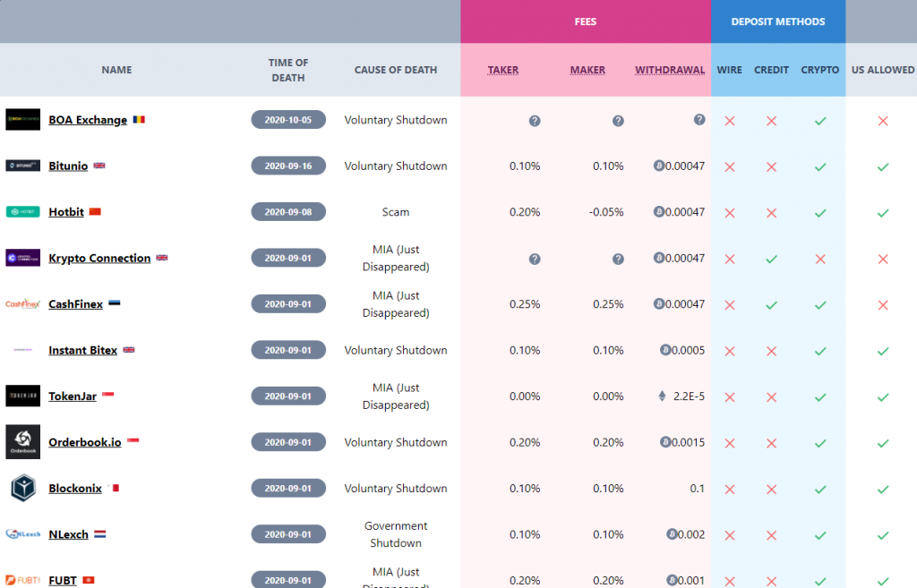Image resolution: width=917 pixels, height=588 pixels.
Task: Click the Credit column header
Action: coord(771,70)
